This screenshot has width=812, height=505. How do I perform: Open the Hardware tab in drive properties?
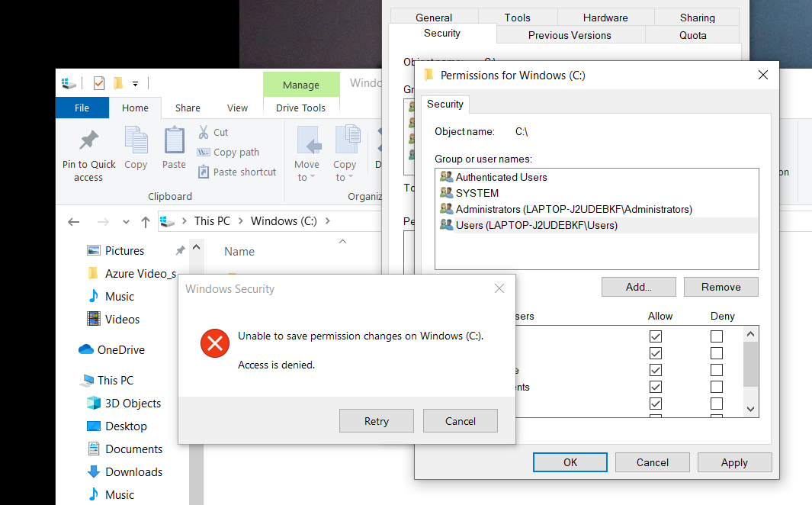[606, 17]
